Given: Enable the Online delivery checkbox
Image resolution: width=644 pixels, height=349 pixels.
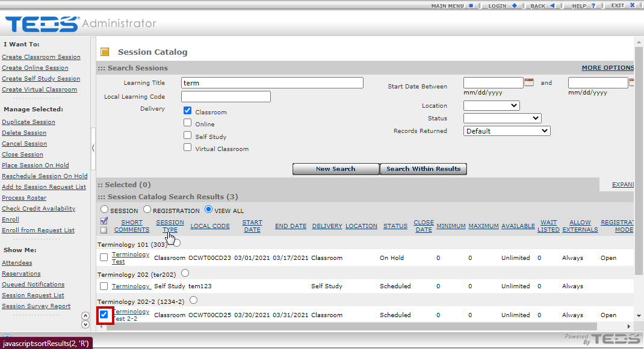Looking at the screenshot, I should coord(188,123).
